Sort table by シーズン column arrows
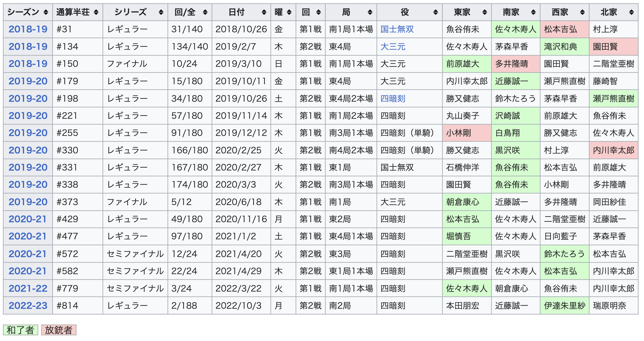The height and width of the screenshot is (341, 644). [46, 12]
